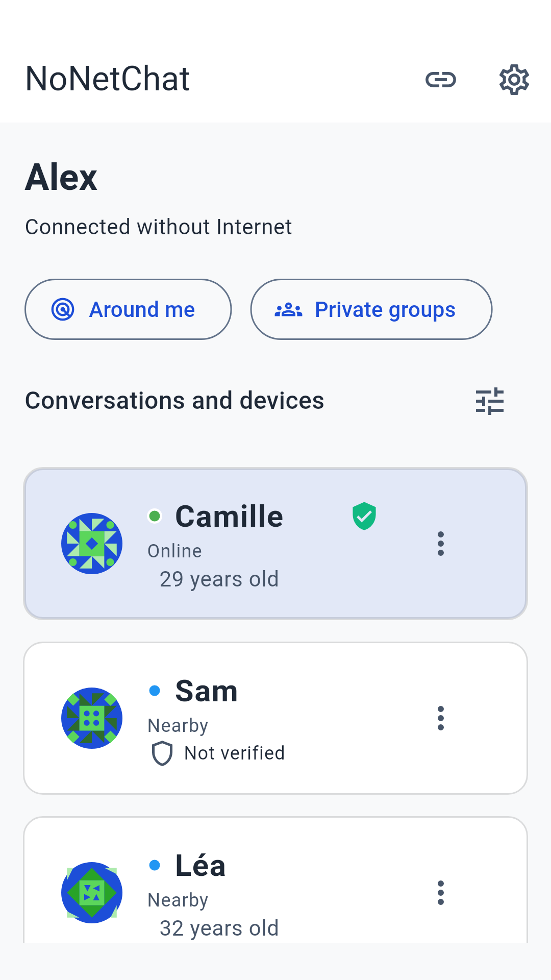551x980 pixels.
Task: Open settings via the gear icon
Action: [x=514, y=80]
